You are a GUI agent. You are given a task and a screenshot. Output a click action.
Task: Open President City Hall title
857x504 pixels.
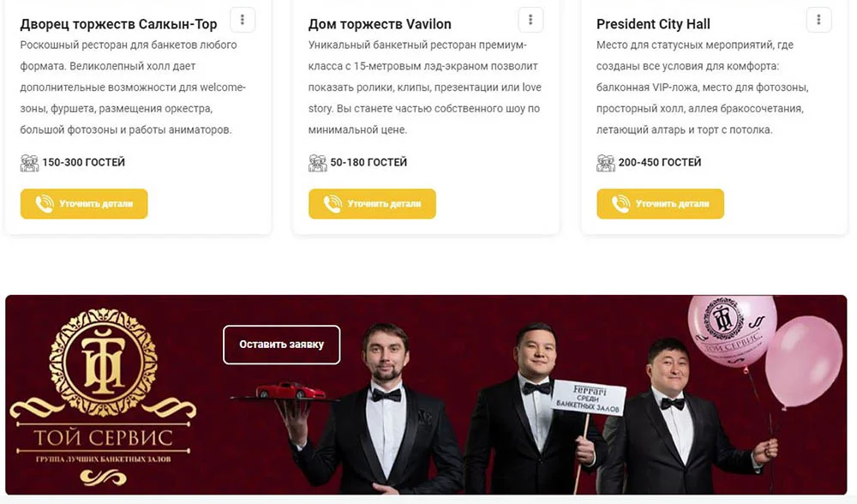653,24
